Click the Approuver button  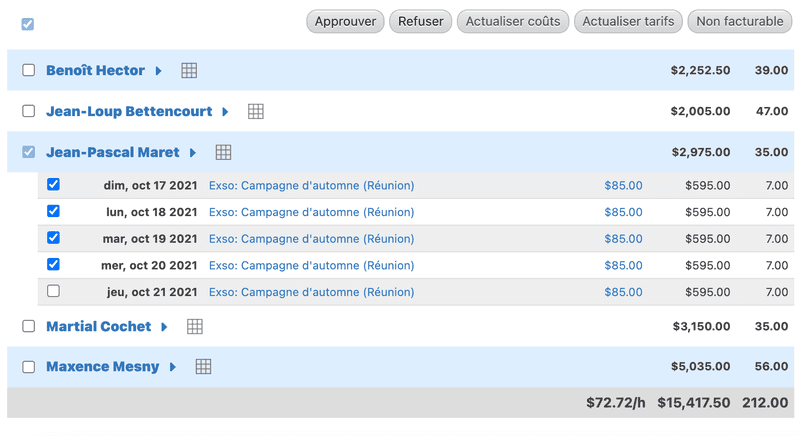(x=345, y=21)
